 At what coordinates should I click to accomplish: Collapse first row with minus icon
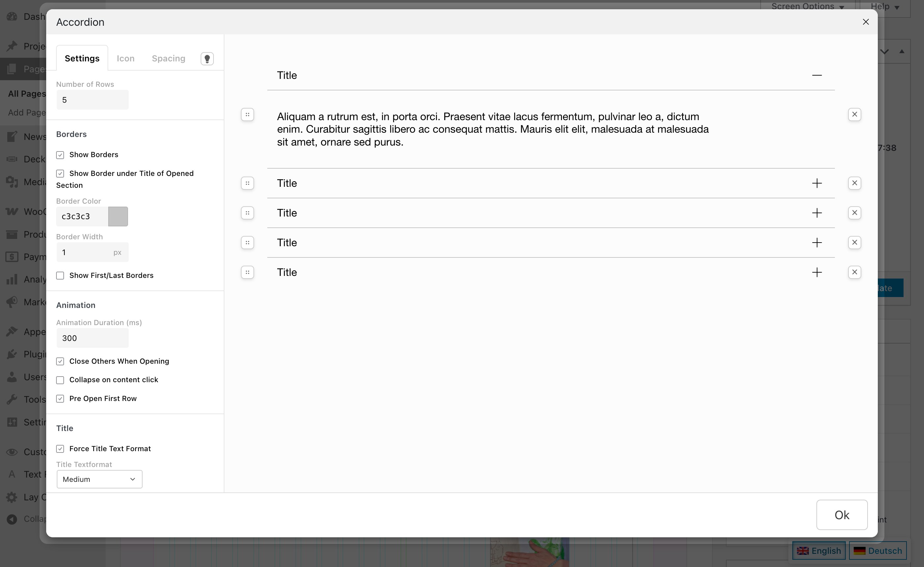pyautogui.click(x=817, y=75)
